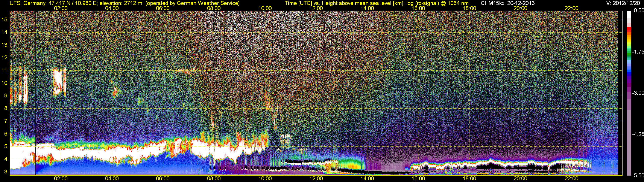Click the '9.' height axis label
This screenshot has width=644, height=182.
coord(6,96)
